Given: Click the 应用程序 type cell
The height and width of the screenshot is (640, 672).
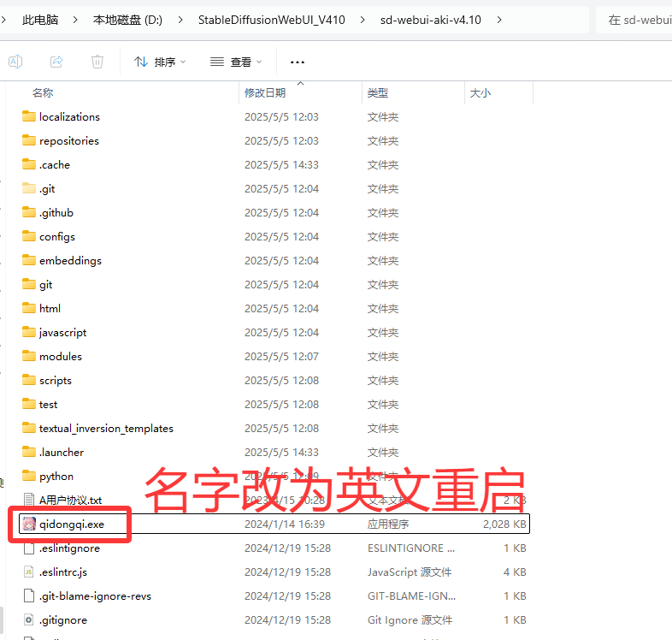Looking at the screenshot, I should [388, 524].
